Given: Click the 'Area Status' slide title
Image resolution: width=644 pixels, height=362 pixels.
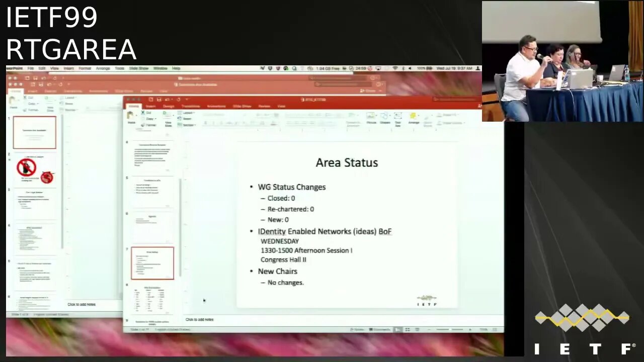Looking at the screenshot, I should 347,162.
